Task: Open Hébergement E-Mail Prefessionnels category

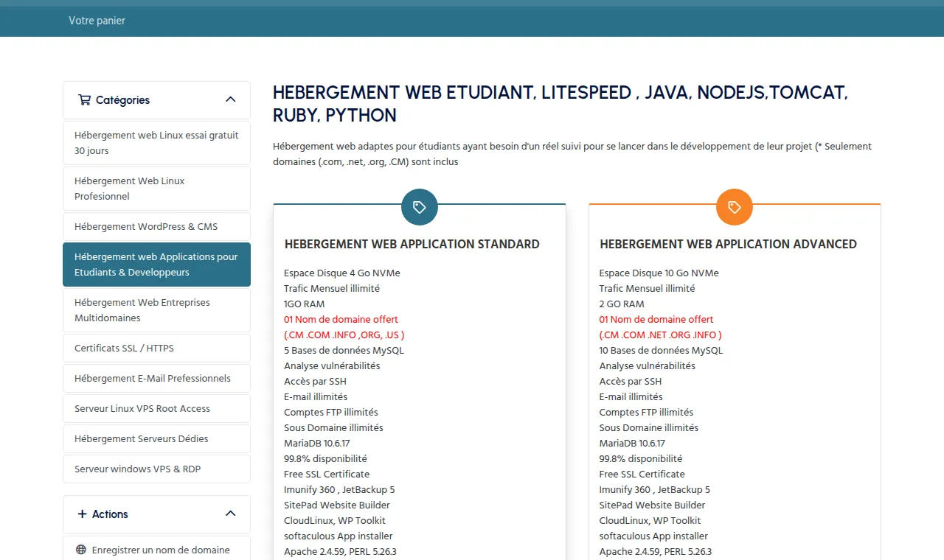Action: pos(156,379)
